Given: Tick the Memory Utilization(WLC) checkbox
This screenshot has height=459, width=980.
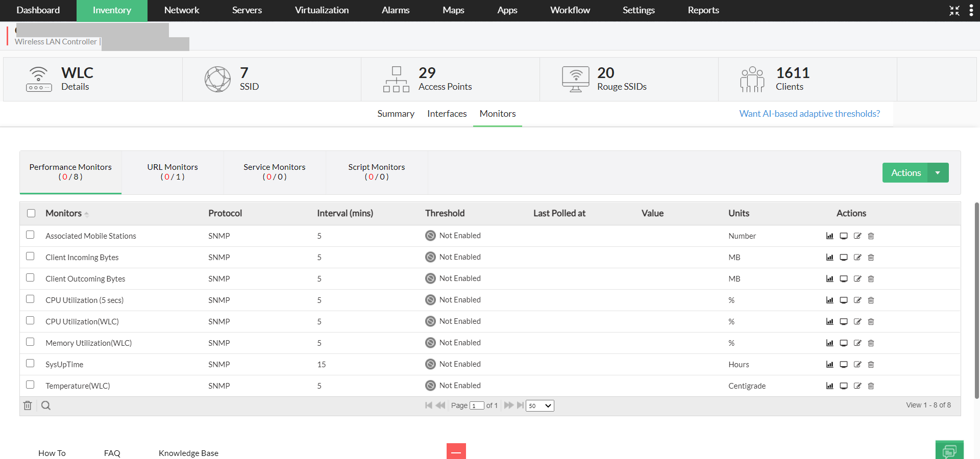Looking at the screenshot, I should tap(31, 342).
